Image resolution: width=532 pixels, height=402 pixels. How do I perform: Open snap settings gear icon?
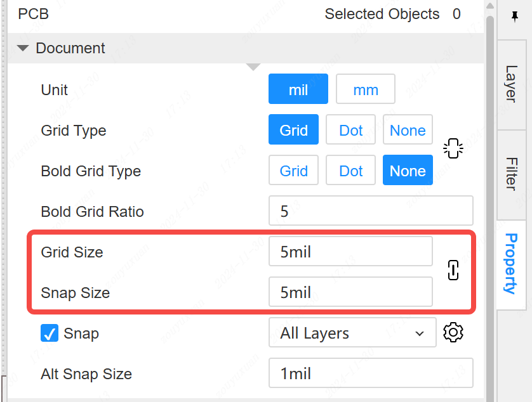coord(453,333)
